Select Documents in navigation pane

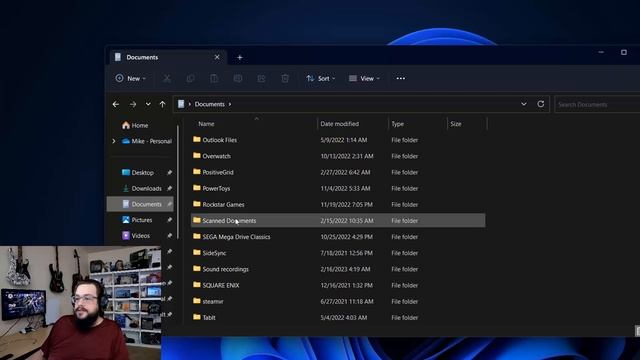pyautogui.click(x=140, y=204)
